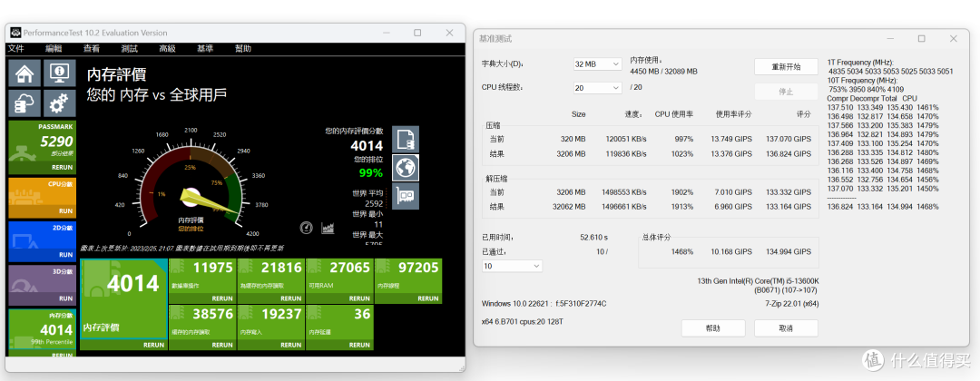Click the result document icon beside the score
The height and width of the screenshot is (381, 980).
pyautogui.click(x=406, y=139)
